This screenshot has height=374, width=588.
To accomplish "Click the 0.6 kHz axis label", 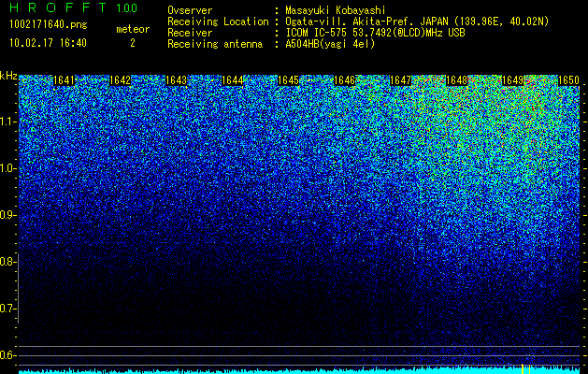I will pyautogui.click(x=7, y=355).
